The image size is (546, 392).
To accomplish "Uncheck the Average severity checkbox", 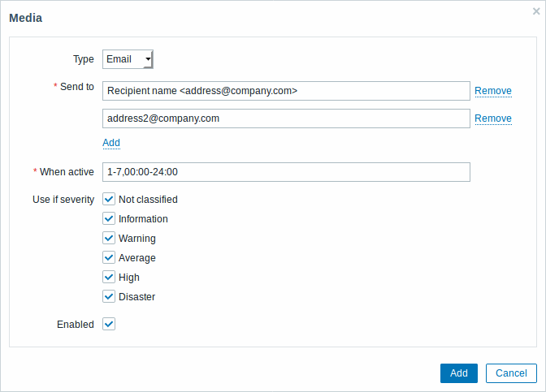I will (x=109, y=257).
